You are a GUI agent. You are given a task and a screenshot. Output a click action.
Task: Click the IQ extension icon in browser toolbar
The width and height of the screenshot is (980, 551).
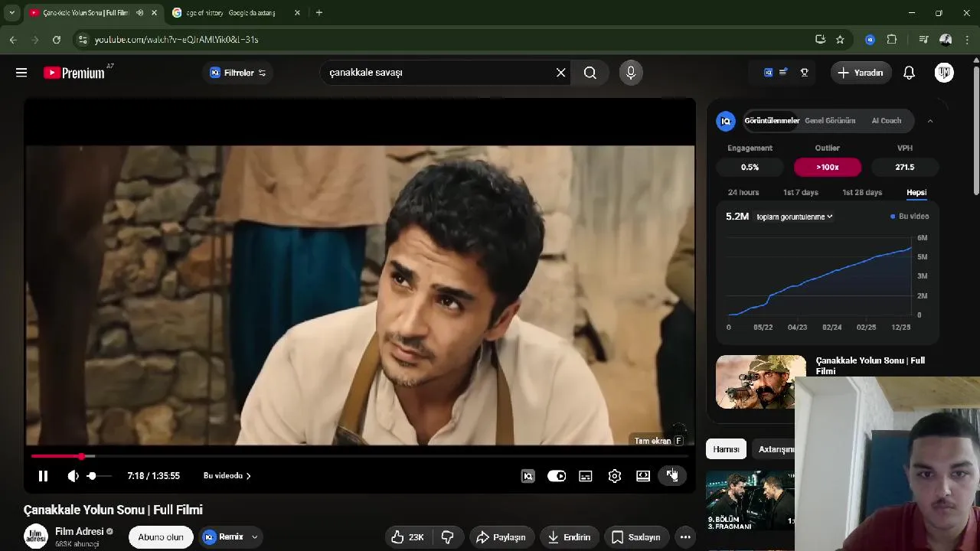coord(870,40)
